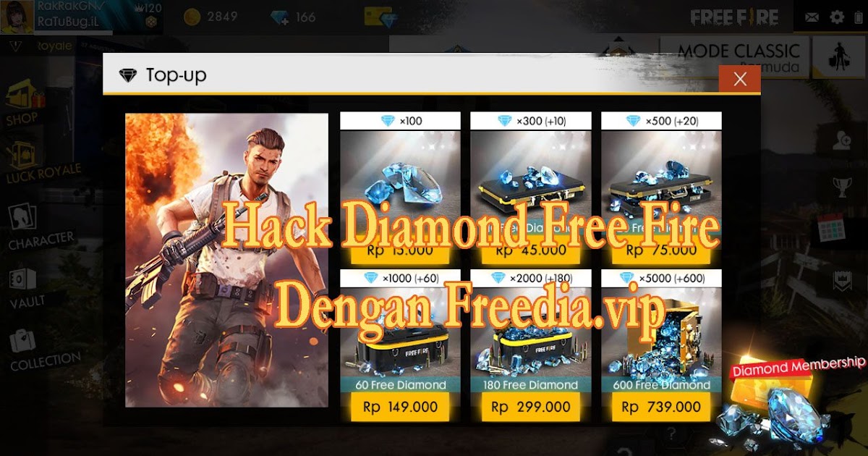Open the mail envelope icon
This screenshot has height=456, width=868.
tap(812, 17)
